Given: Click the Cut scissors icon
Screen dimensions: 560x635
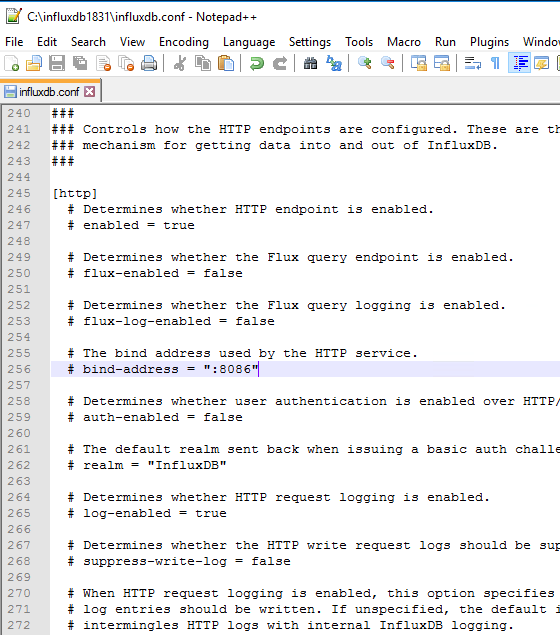Looking at the screenshot, I should point(180,64).
